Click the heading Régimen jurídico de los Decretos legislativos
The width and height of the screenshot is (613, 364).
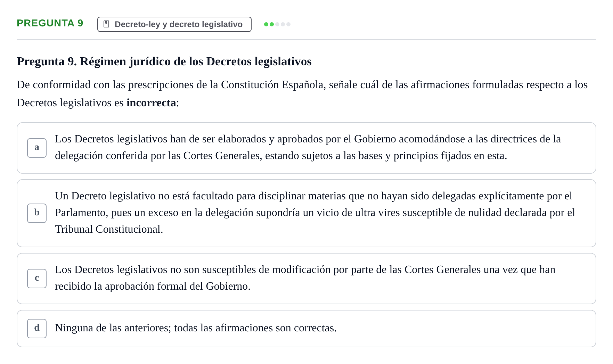tap(164, 61)
